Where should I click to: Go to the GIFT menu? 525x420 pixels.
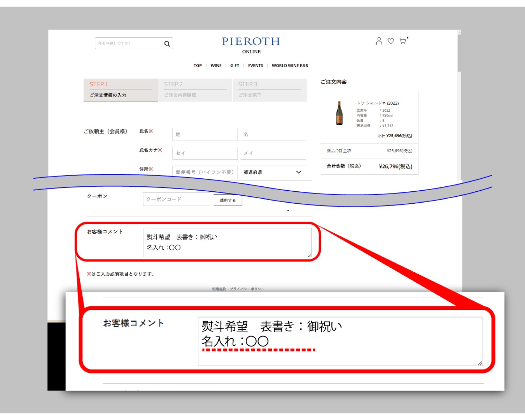point(234,66)
